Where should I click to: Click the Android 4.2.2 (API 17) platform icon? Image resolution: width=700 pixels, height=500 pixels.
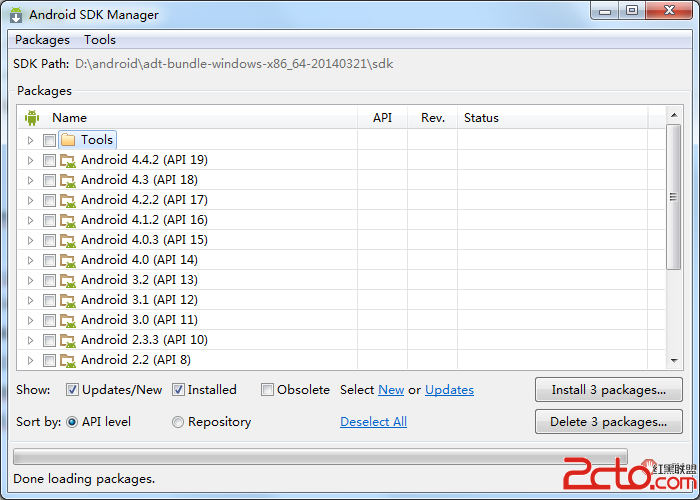pyautogui.click(x=68, y=200)
